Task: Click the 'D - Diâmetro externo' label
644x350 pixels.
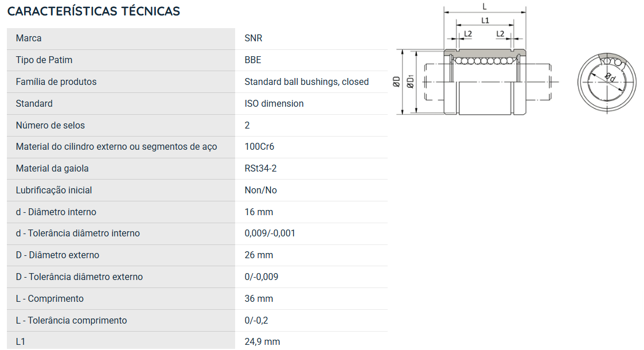Action: pos(57,255)
